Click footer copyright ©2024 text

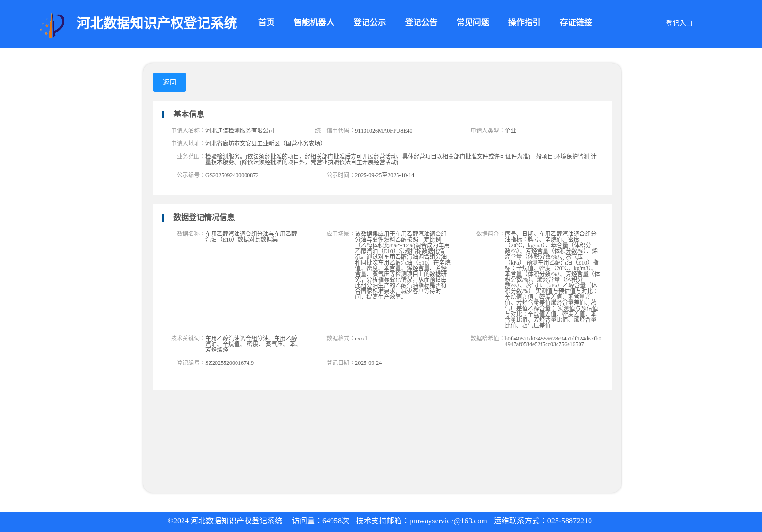pyautogui.click(x=225, y=521)
